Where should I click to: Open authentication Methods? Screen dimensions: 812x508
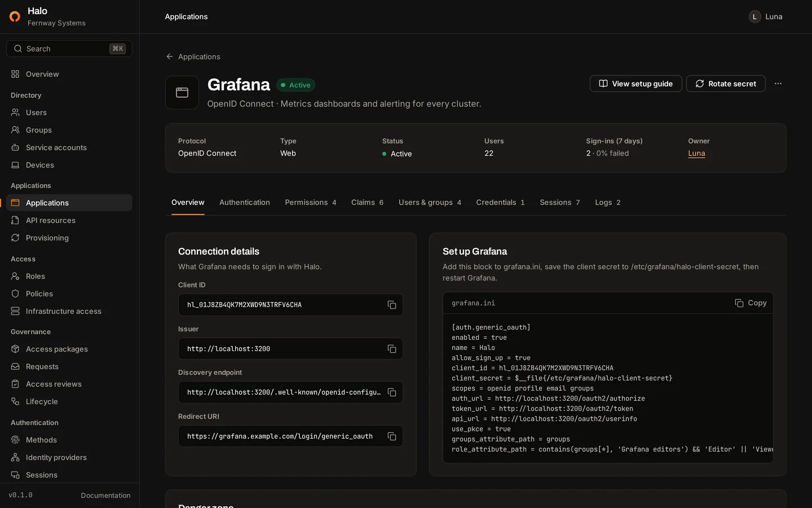click(x=69, y=440)
